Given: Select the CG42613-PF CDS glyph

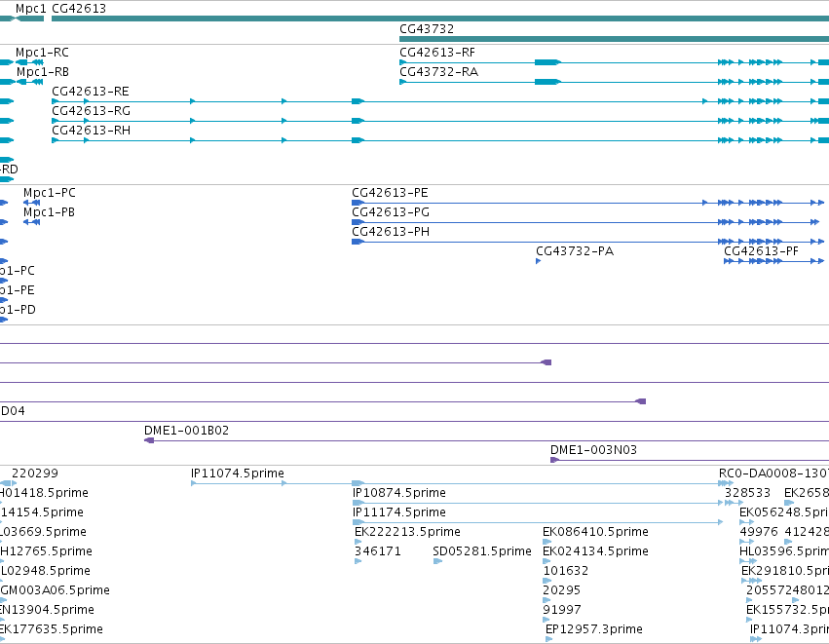Looking at the screenshot, I should coord(774,261).
